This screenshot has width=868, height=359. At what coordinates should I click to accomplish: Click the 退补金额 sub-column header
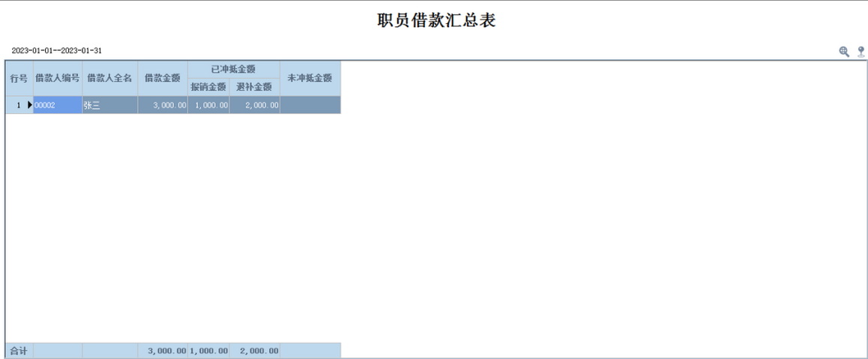[255, 87]
